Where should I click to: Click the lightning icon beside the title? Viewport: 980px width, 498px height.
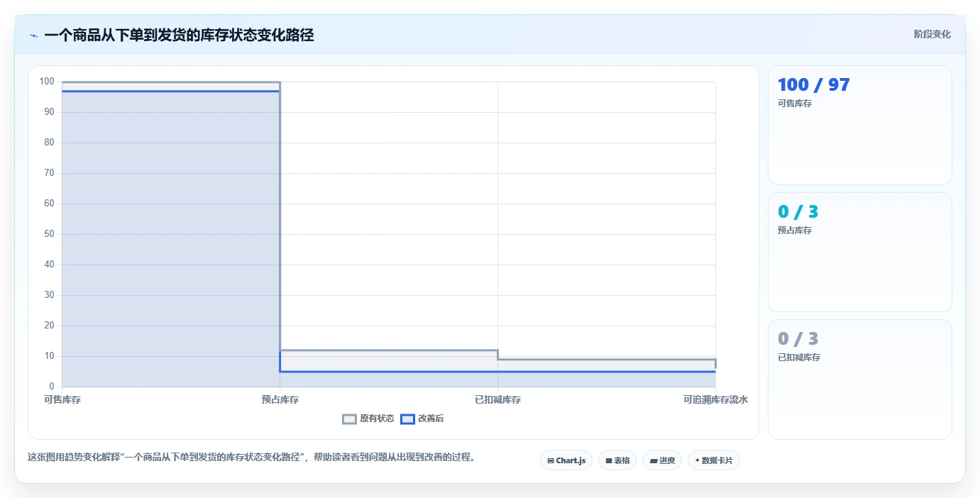[x=33, y=35]
